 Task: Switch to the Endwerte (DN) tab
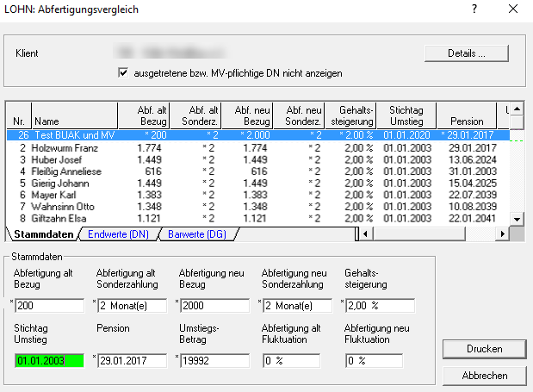coord(118,234)
